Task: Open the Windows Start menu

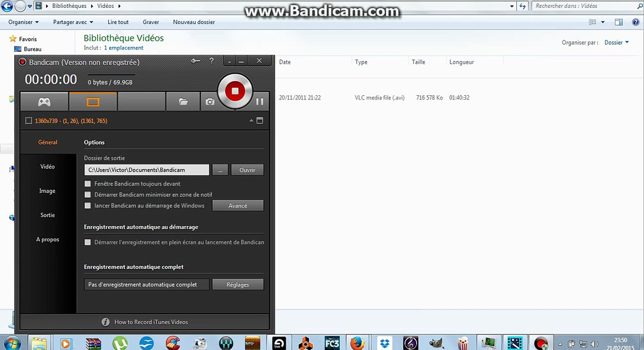Action: tap(12, 343)
